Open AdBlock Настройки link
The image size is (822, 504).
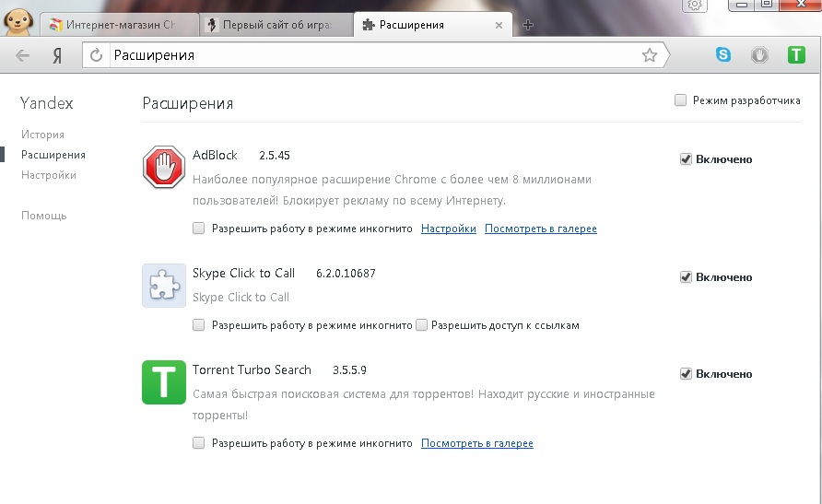[x=448, y=229]
